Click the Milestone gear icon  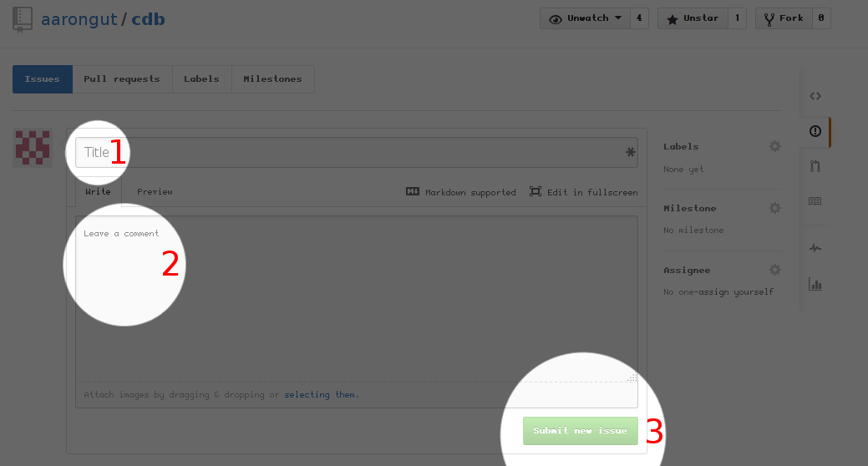(774, 208)
